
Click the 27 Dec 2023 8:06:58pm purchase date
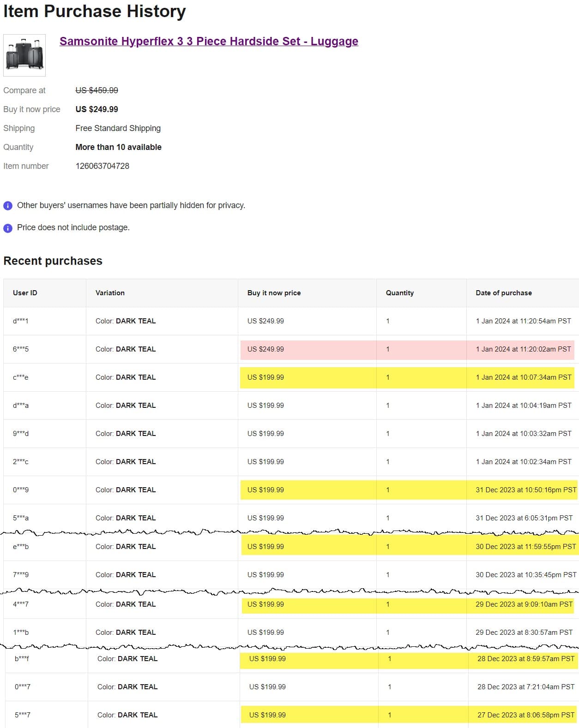(525, 715)
